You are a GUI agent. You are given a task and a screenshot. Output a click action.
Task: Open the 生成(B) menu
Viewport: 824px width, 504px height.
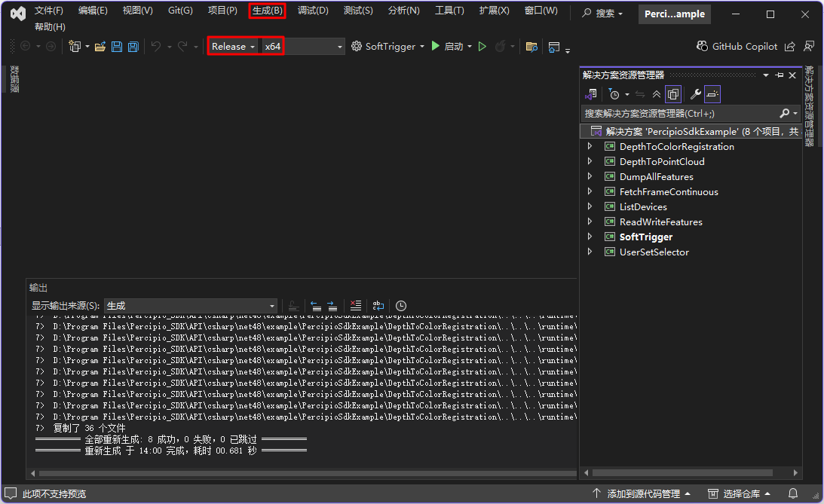point(267,11)
